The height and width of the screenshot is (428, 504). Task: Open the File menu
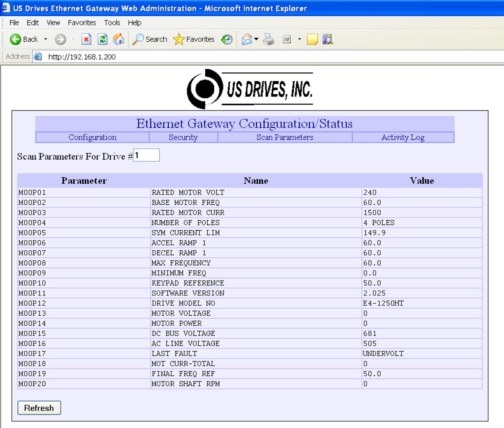pyautogui.click(x=14, y=23)
